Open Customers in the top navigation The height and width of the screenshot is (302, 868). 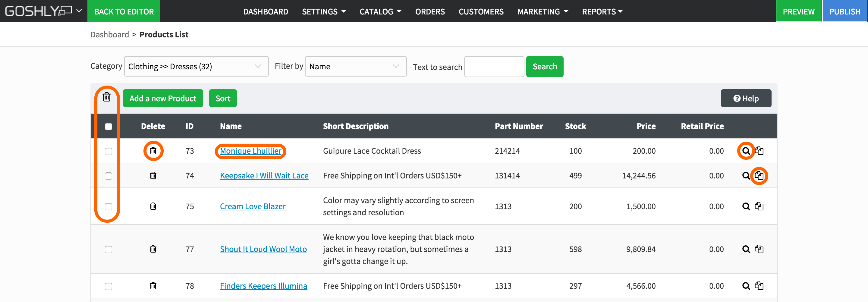(481, 11)
